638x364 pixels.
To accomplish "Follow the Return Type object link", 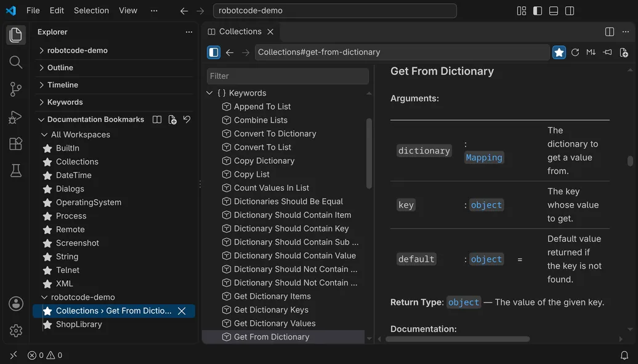I will 464,302.
